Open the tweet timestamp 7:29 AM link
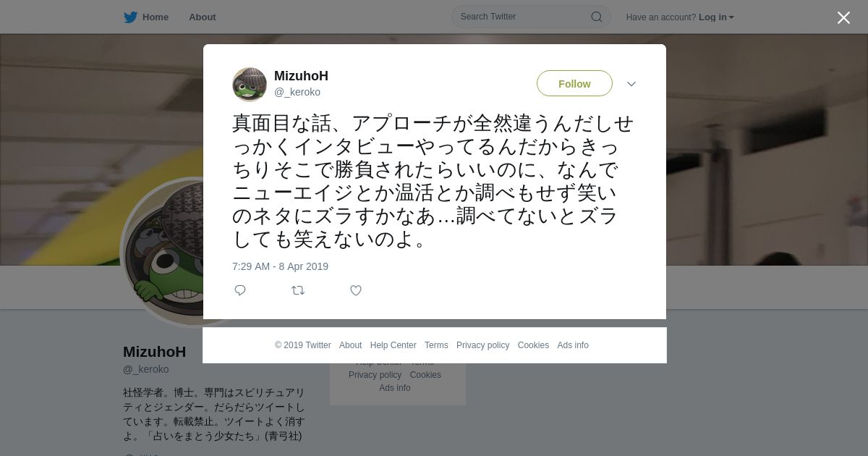The image size is (868, 456). point(280,266)
